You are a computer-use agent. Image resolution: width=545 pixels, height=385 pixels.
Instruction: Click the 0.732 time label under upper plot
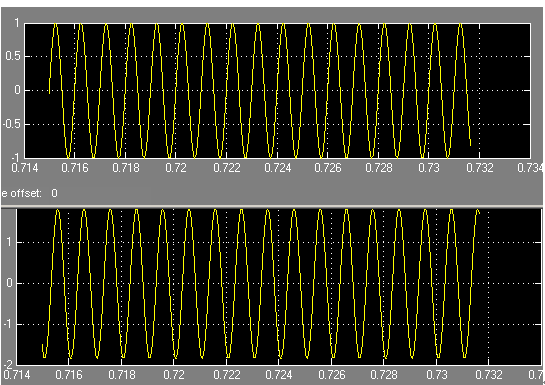(480, 168)
